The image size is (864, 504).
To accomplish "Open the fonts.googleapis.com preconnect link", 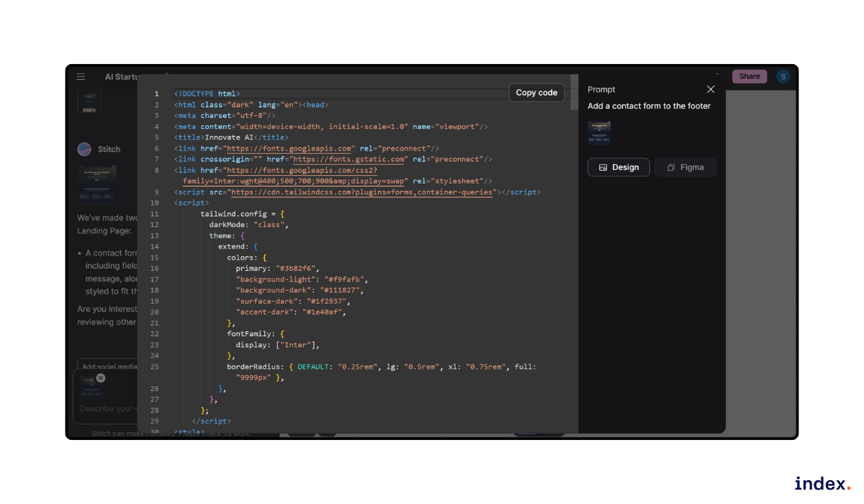I will click(289, 148).
